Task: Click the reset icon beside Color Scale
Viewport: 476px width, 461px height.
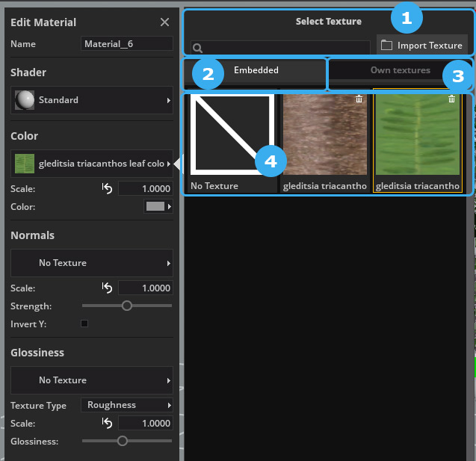Action: click(x=107, y=188)
